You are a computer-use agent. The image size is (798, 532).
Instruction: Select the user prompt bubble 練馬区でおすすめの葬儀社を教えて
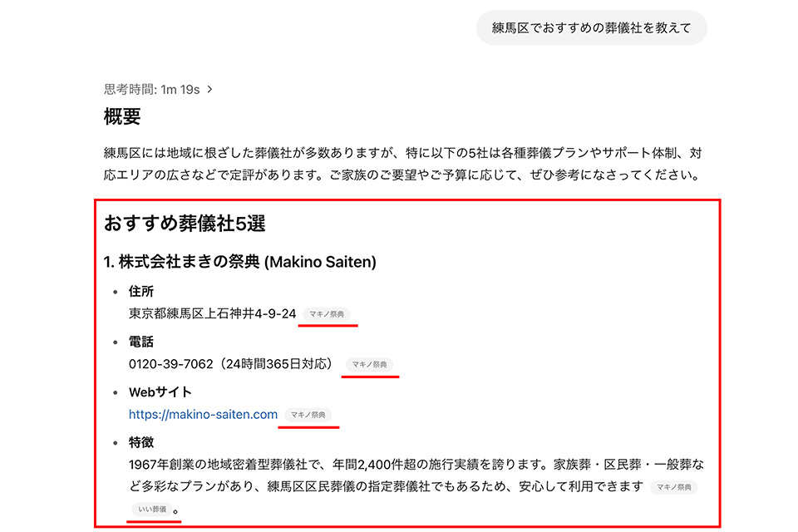pos(591,28)
